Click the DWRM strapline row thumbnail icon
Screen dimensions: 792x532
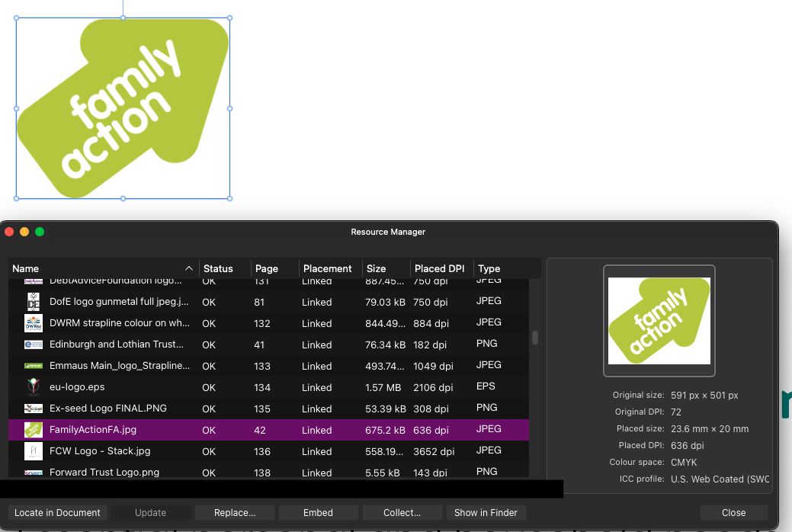[34, 323]
